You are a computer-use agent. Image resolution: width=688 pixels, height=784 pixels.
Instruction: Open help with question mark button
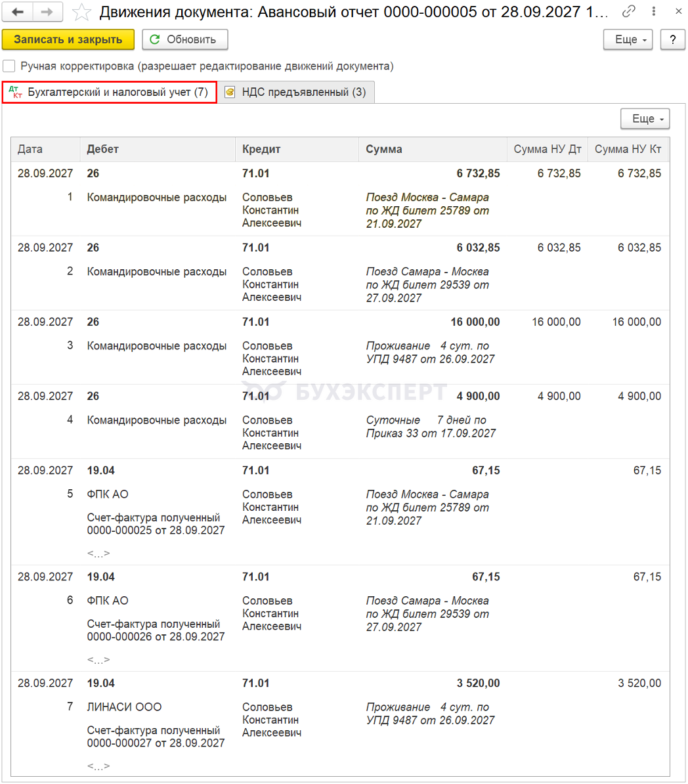672,39
